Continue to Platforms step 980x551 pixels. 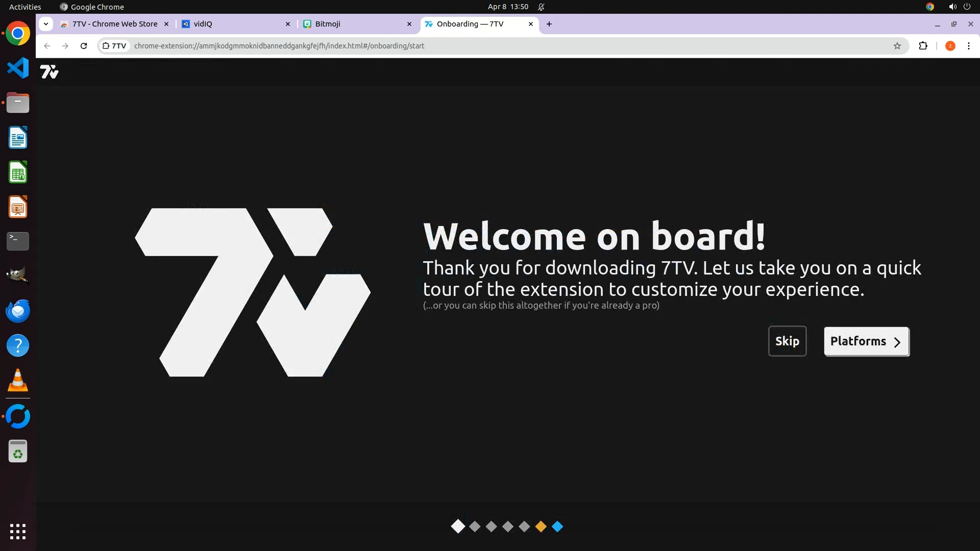[x=866, y=341]
